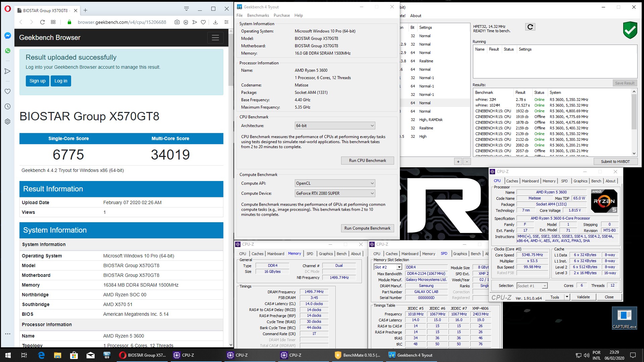Screen dimensions: 644x362
Task: Open Opera tab search dropdown
Action: (186, 9)
